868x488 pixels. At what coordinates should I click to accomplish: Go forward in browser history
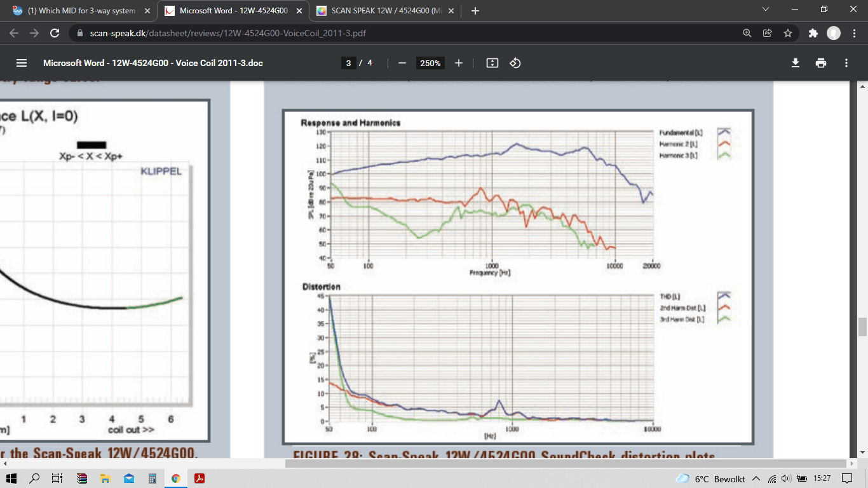click(34, 33)
